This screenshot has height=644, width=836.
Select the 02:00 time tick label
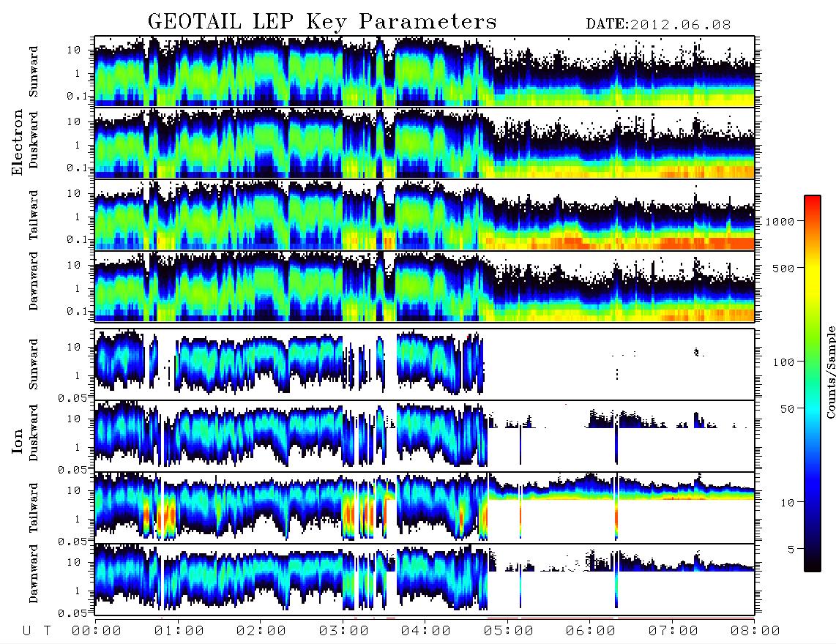(x=261, y=631)
